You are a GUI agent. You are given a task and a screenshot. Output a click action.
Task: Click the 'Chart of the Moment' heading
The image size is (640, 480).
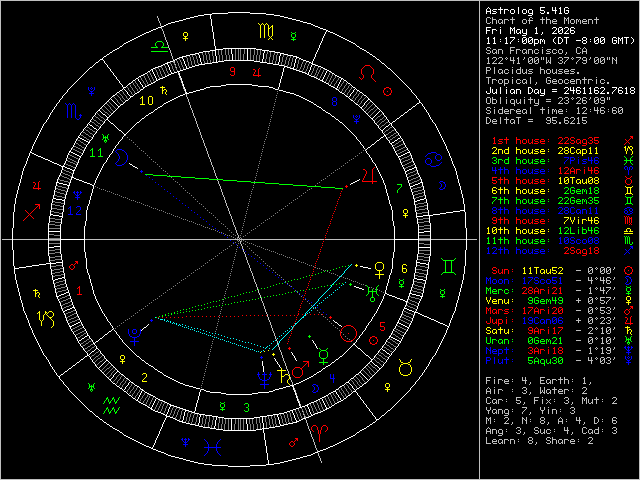(542, 21)
